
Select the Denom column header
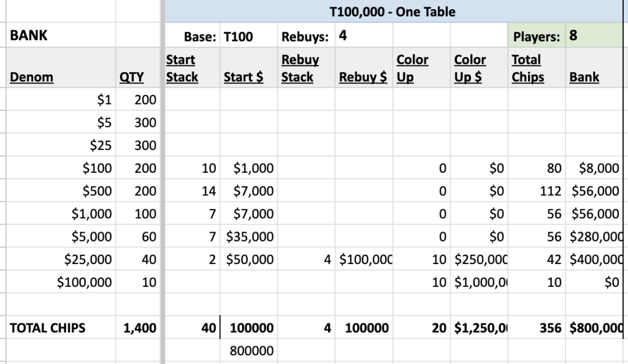pyautogui.click(x=61, y=67)
